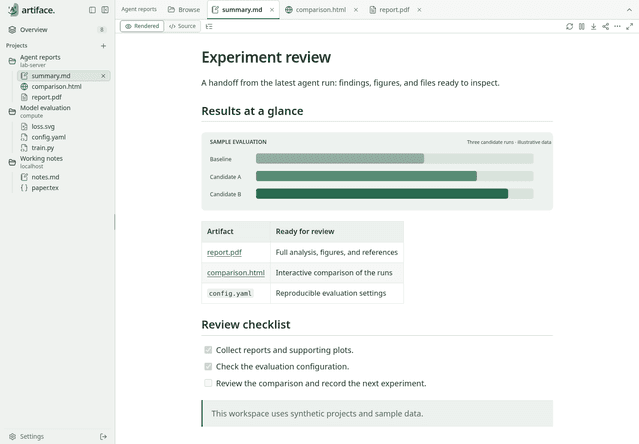The image size is (639, 444).
Task: Open notes.md file in sidebar
Action: point(45,177)
